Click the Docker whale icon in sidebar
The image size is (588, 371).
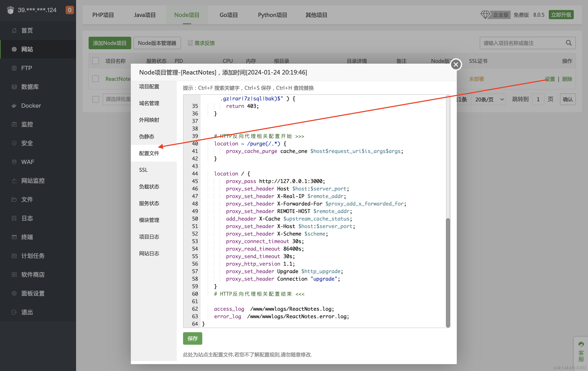(x=14, y=106)
